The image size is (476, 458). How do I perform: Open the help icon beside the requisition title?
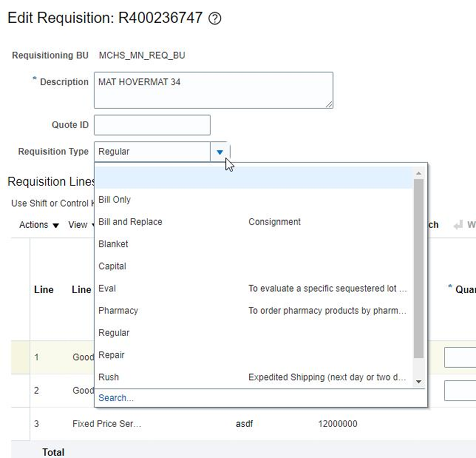tap(215, 18)
